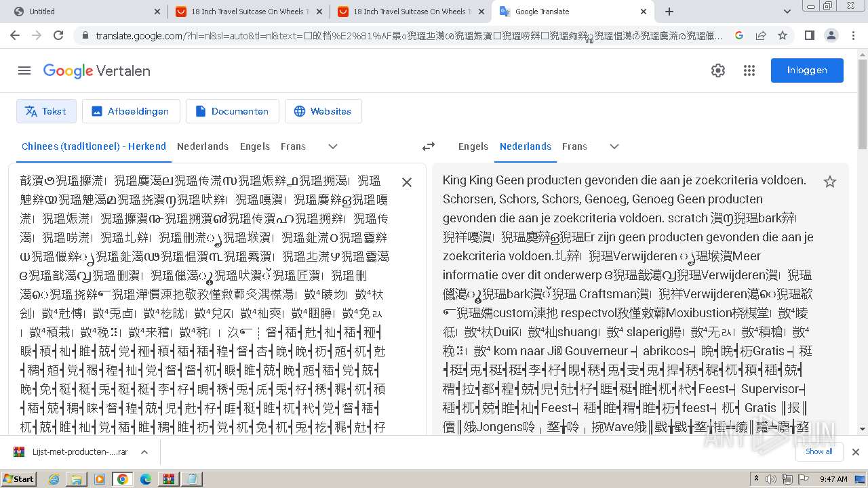This screenshot has width=868, height=488.
Task: Click the taskbar clock showing 9:47 AM
Action: point(833,479)
